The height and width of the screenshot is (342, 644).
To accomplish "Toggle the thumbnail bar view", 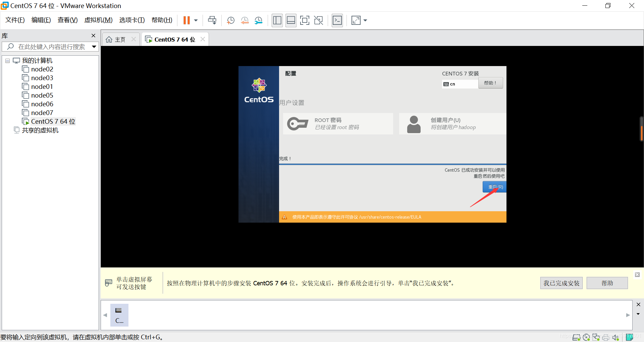I will tap(291, 20).
